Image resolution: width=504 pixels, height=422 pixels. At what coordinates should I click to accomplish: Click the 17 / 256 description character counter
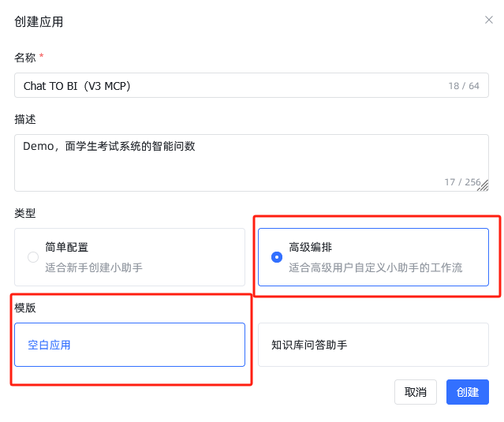pos(462,182)
